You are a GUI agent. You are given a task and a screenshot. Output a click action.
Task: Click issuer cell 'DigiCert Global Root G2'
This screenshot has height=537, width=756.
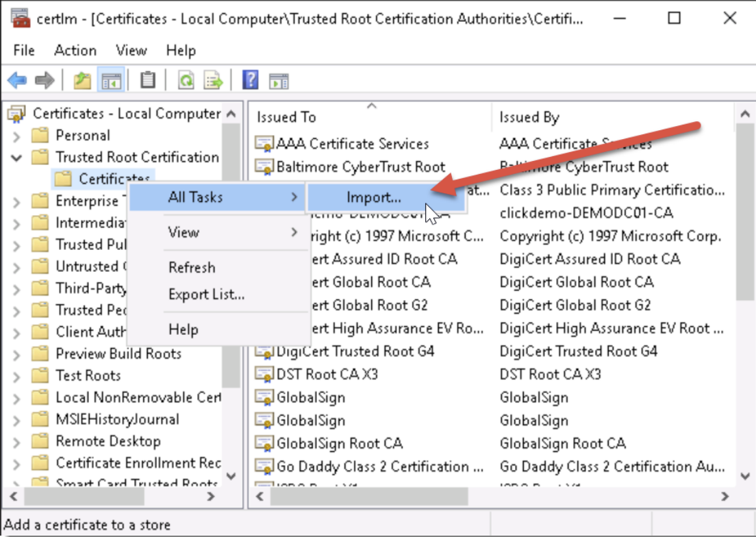point(575,305)
